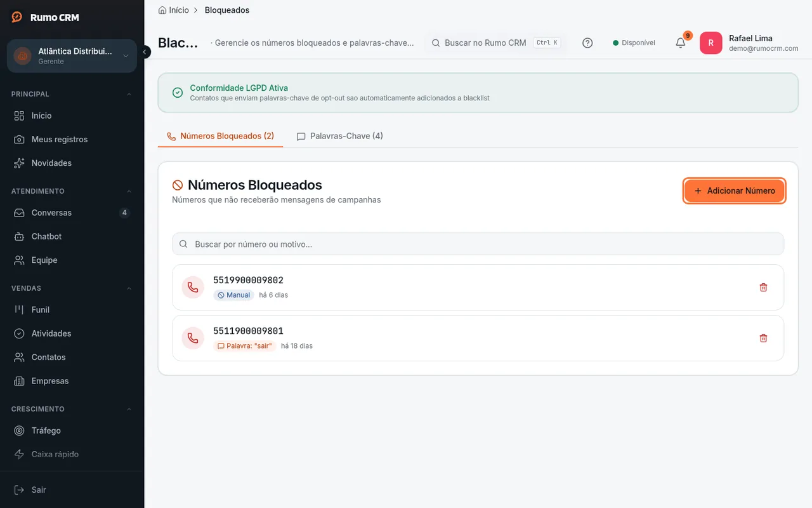This screenshot has width=812, height=508.
Task: Delete blocked number 5511900009801
Action: (x=763, y=338)
